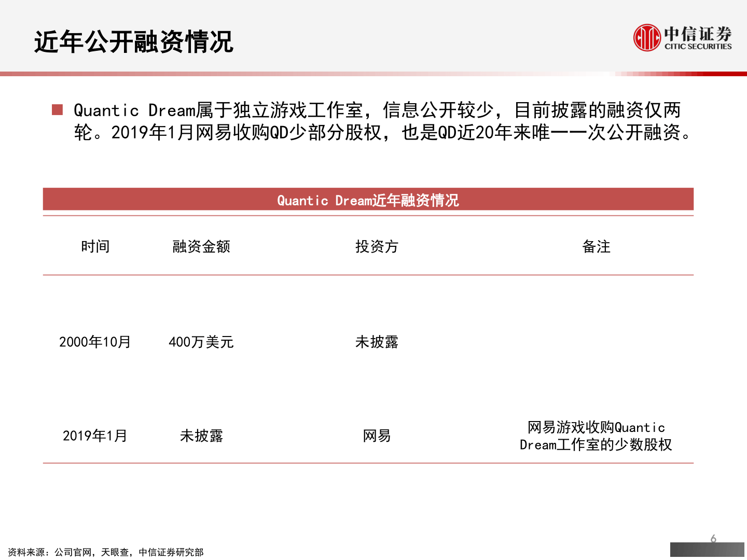
Task: Select the column header 备注
Action: pyautogui.click(x=597, y=246)
